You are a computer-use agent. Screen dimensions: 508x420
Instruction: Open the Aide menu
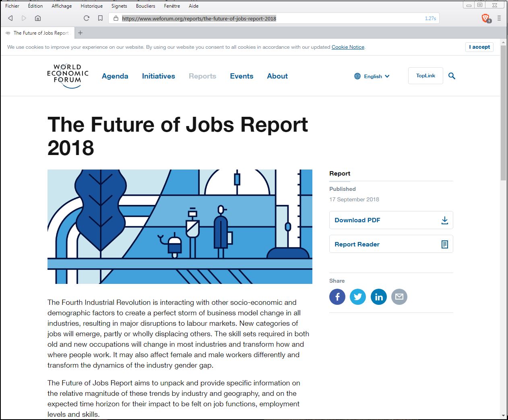194,6
